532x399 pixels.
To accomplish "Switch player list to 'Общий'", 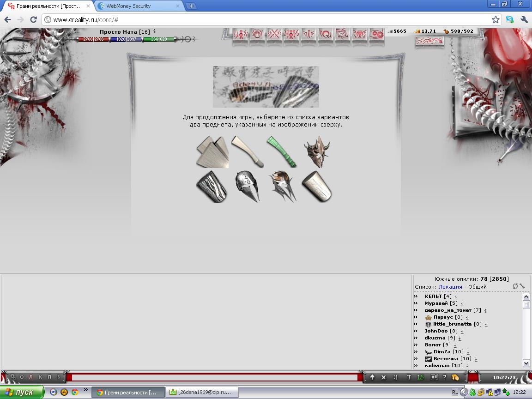I will pyautogui.click(x=478, y=287).
